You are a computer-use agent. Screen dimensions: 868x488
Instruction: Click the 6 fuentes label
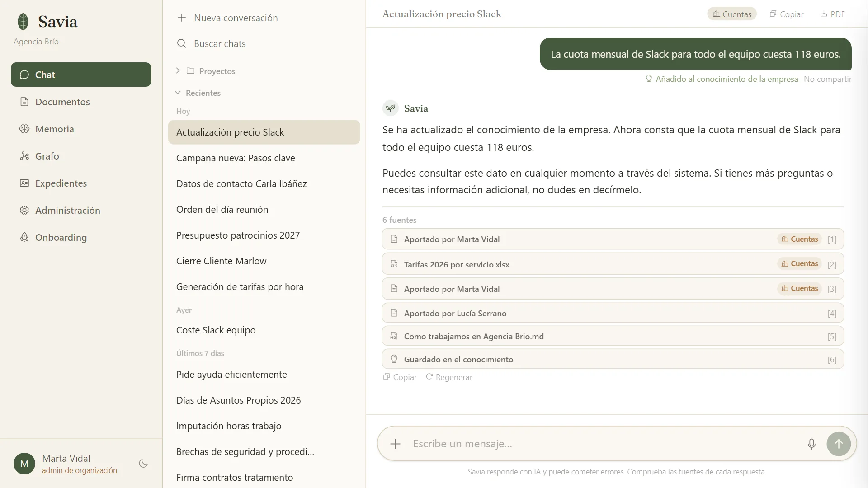[x=400, y=220]
